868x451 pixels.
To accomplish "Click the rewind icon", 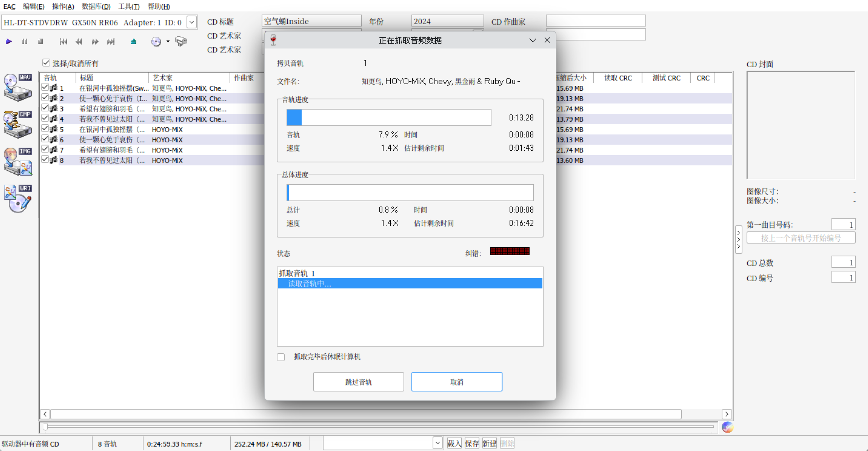I will [x=79, y=42].
